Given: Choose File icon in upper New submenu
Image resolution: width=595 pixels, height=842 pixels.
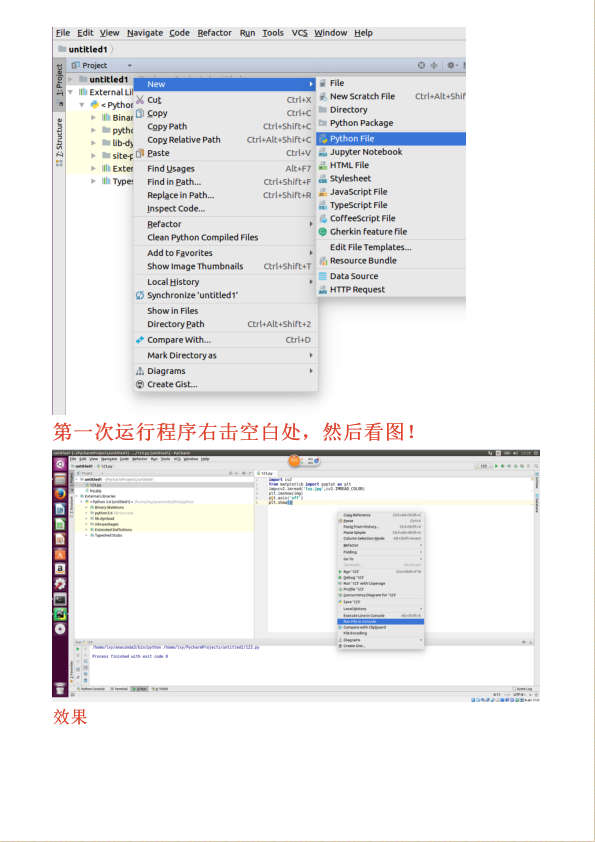Looking at the screenshot, I should point(323,83).
